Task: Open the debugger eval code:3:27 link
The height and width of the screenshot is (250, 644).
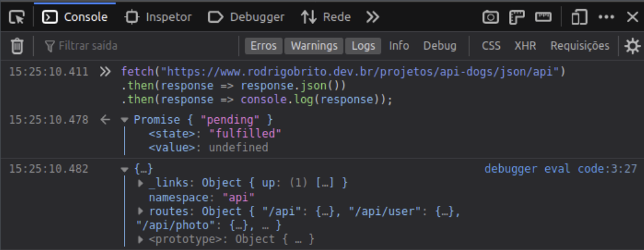Action: click(x=560, y=169)
